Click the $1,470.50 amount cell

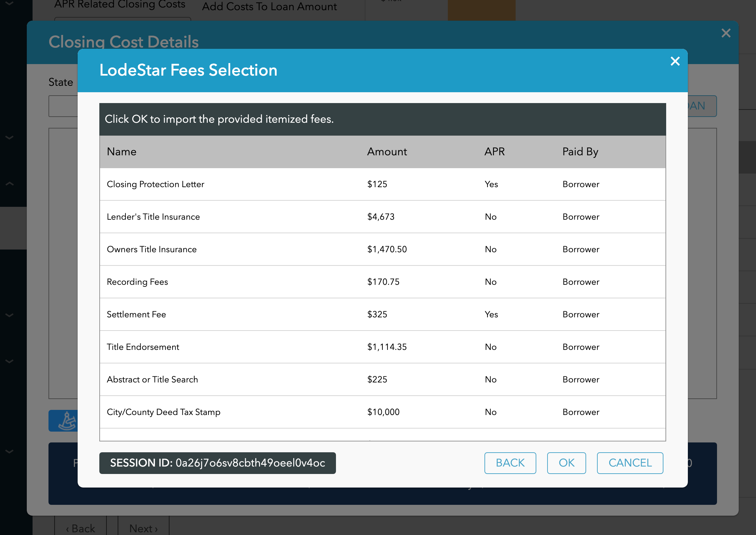click(x=387, y=249)
